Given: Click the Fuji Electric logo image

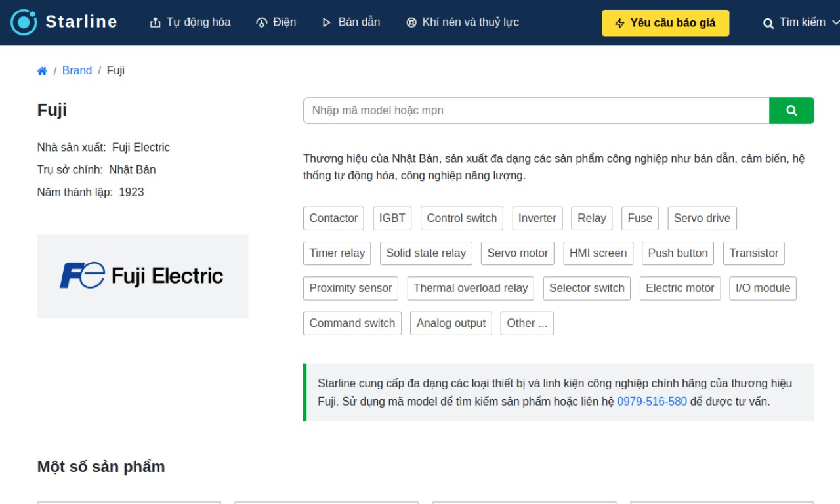Looking at the screenshot, I should (142, 276).
